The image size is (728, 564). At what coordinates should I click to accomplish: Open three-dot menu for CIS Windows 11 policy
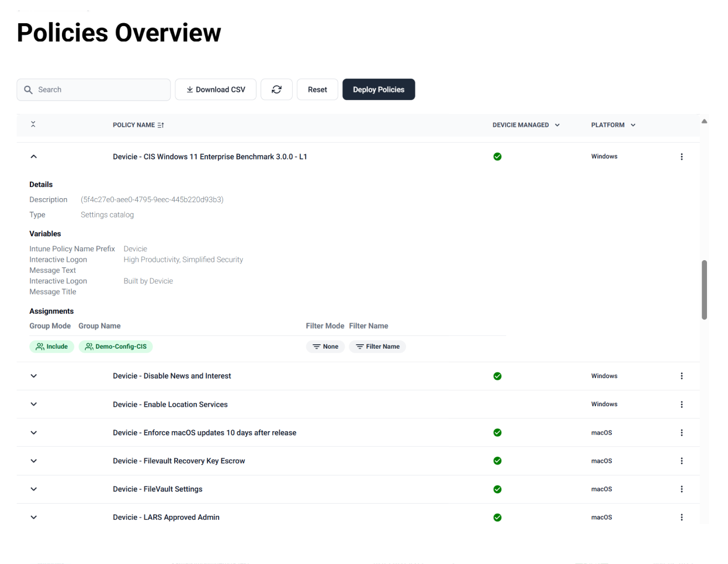[x=682, y=157]
